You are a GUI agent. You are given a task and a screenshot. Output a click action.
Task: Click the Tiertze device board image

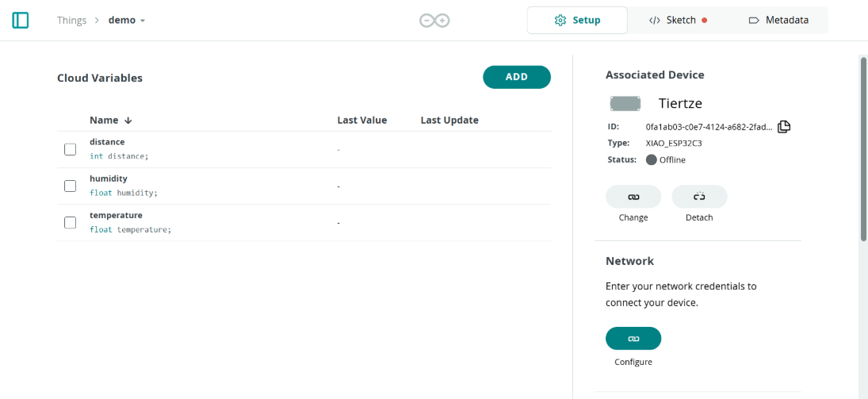click(625, 103)
